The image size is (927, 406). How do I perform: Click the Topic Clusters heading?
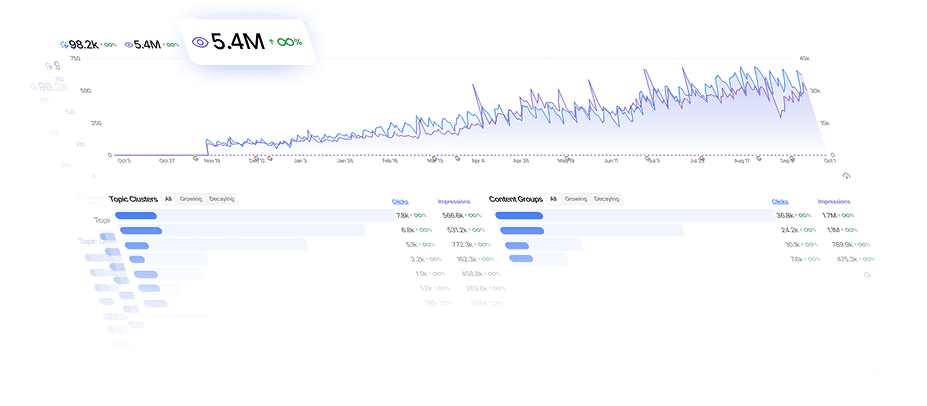click(x=133, y=199)
